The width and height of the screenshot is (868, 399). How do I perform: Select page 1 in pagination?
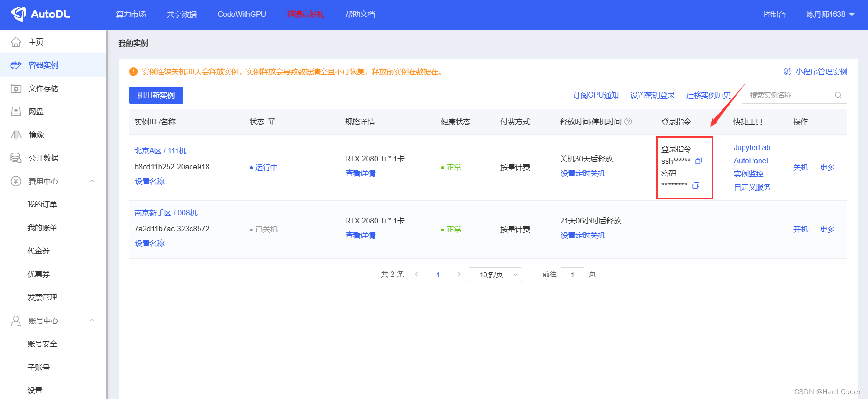click(438, 275)
